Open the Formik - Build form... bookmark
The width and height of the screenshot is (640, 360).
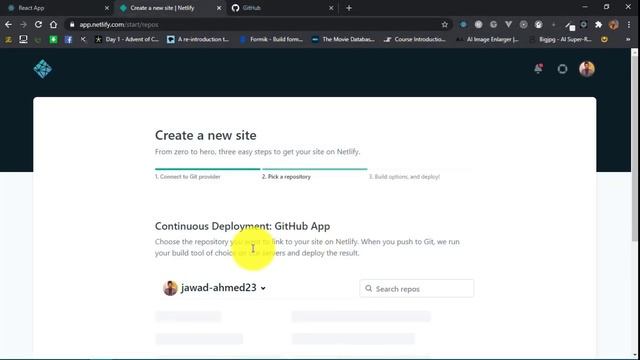[271, 40]
